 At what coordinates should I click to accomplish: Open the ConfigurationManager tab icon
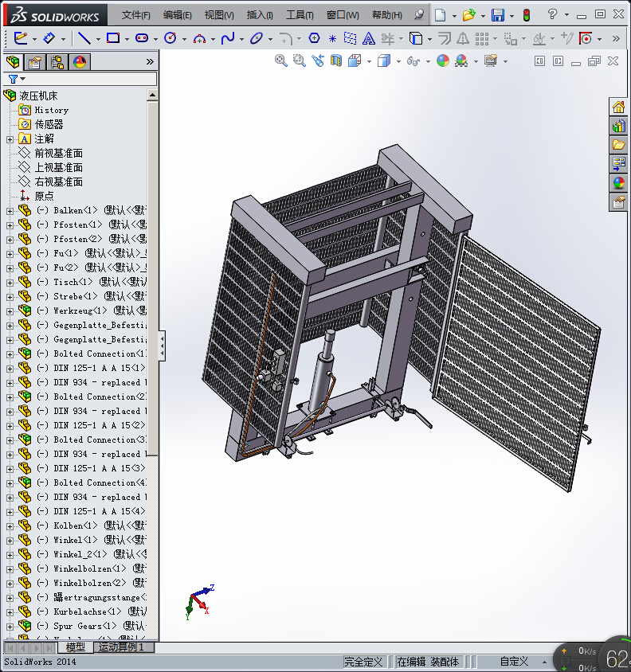[x=57, y=63]
